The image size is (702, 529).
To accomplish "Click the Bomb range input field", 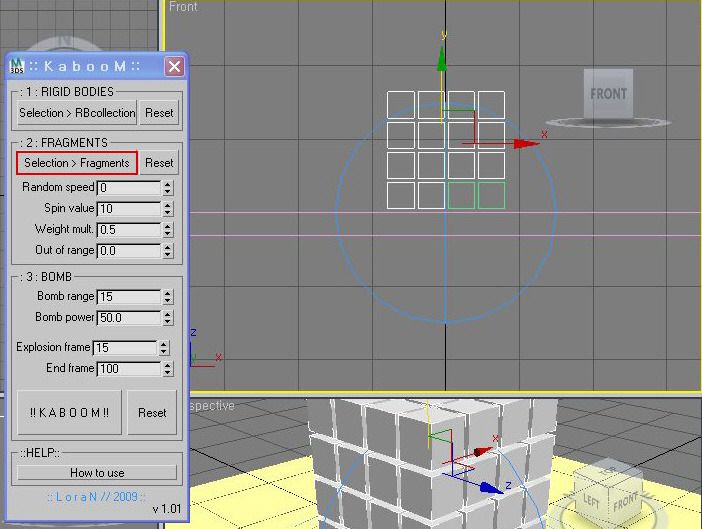I will pyautogui.click(x=128, y=297).
